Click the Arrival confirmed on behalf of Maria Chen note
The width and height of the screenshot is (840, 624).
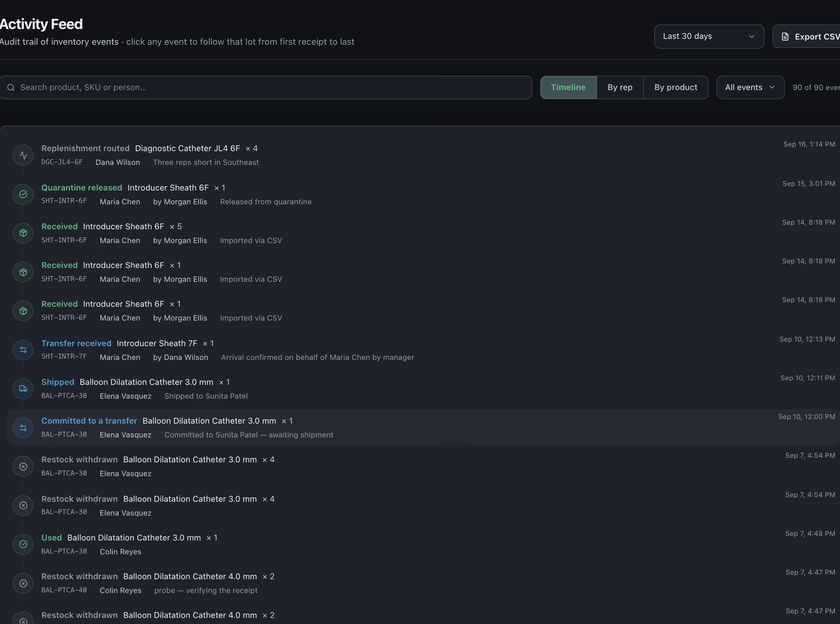[318, 357]
